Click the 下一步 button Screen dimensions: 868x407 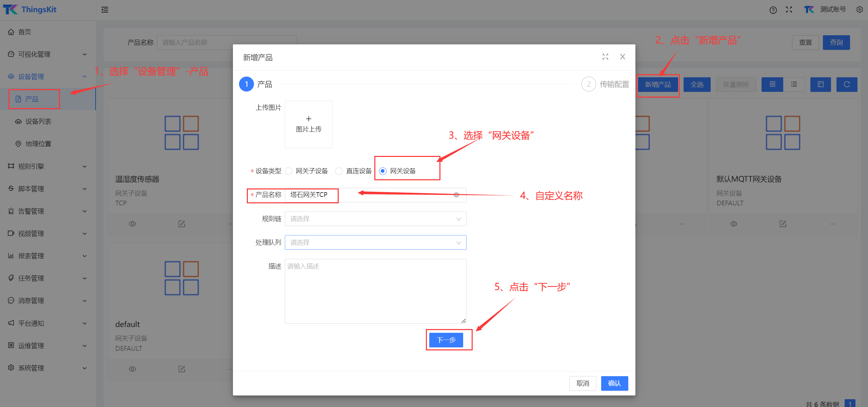pos(446,340)
